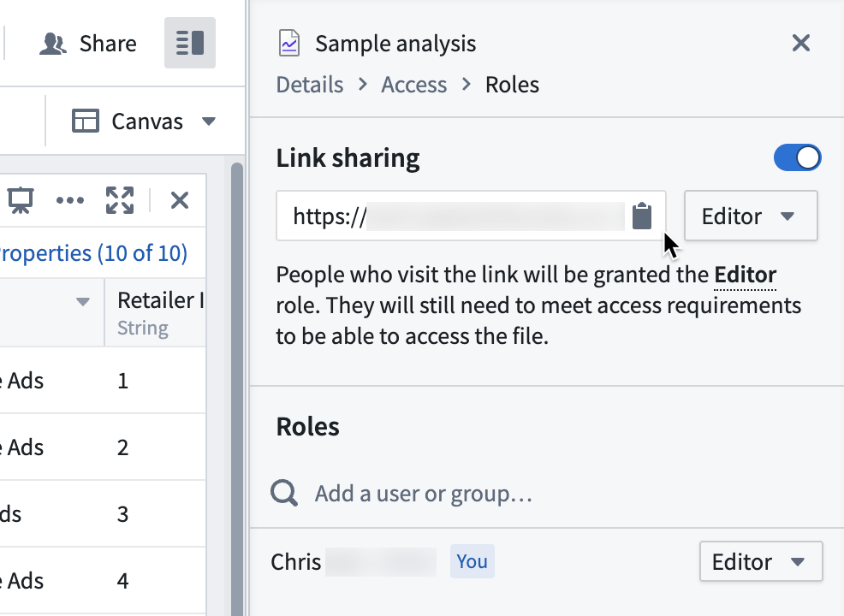Click the user name Chris
Screen dimensions: 844x616
click(296, 561)
